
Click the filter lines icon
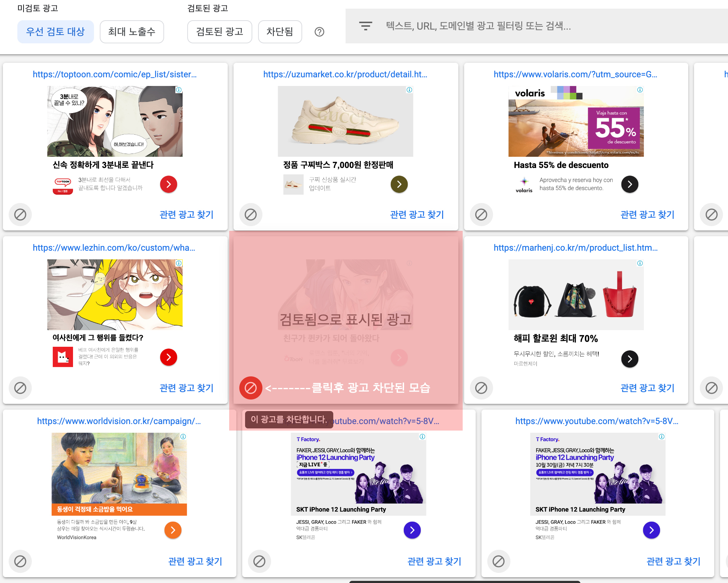pyautogui.click(x=365, y=26)
